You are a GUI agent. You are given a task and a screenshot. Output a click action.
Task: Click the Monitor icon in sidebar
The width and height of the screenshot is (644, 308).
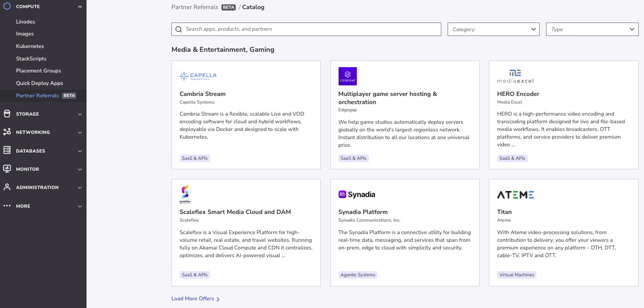coord(7,169)
